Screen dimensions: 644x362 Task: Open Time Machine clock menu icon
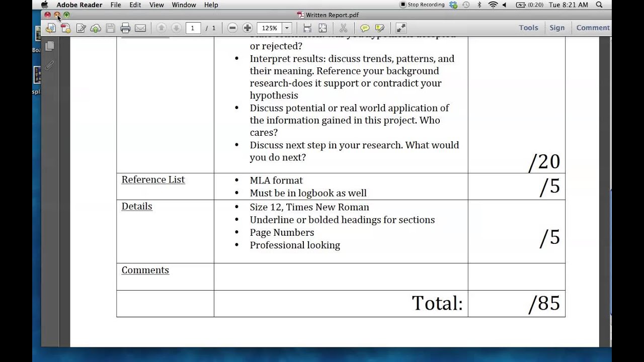[466, 5]
